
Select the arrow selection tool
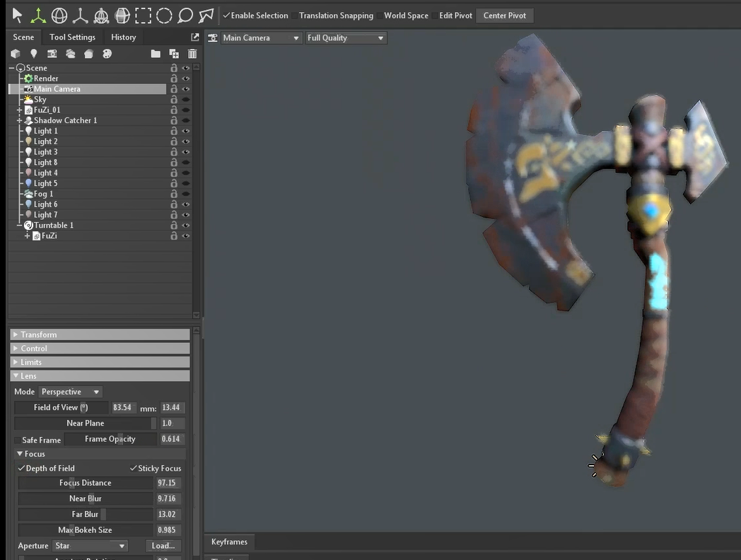coord(17,16)
